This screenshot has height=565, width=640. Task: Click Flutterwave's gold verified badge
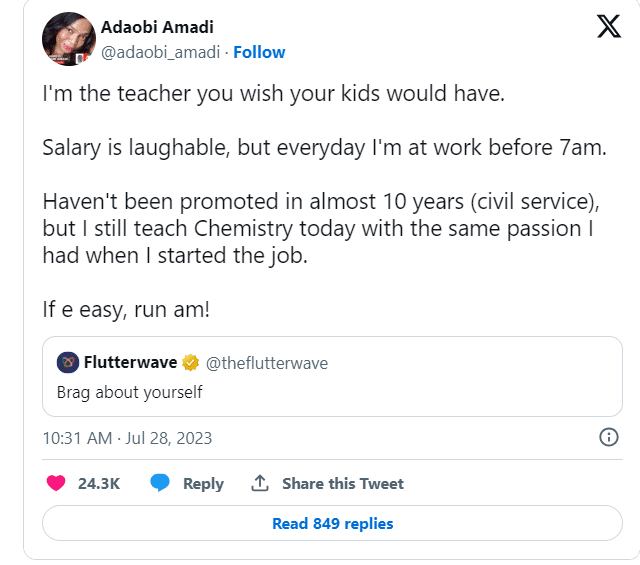pos(190,362)
